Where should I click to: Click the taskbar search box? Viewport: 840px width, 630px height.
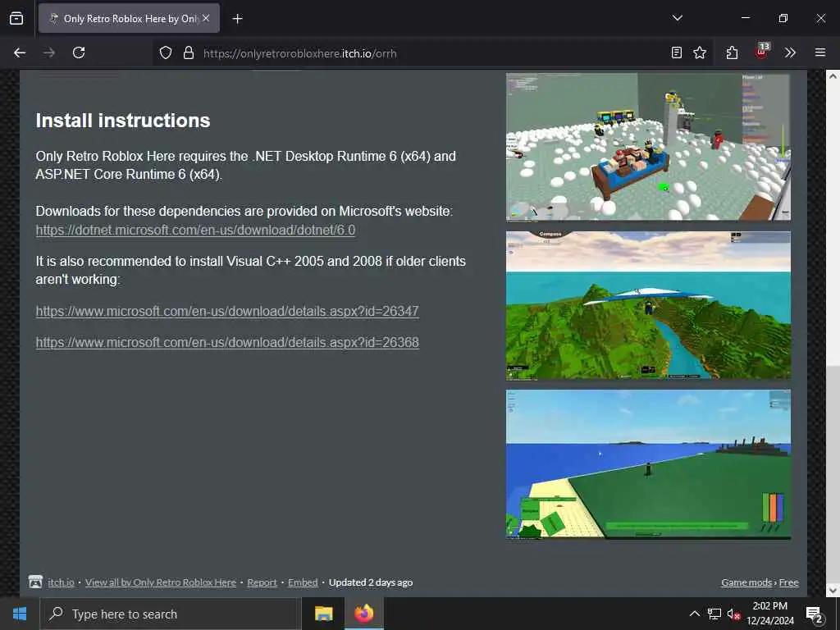coord(169,614)
